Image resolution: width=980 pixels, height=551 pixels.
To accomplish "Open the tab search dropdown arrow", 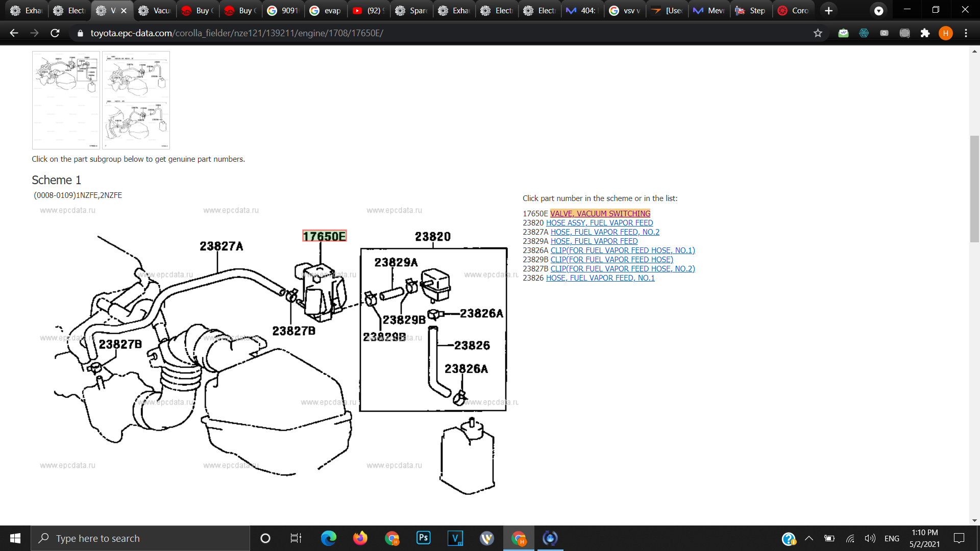I will point(878,10).
